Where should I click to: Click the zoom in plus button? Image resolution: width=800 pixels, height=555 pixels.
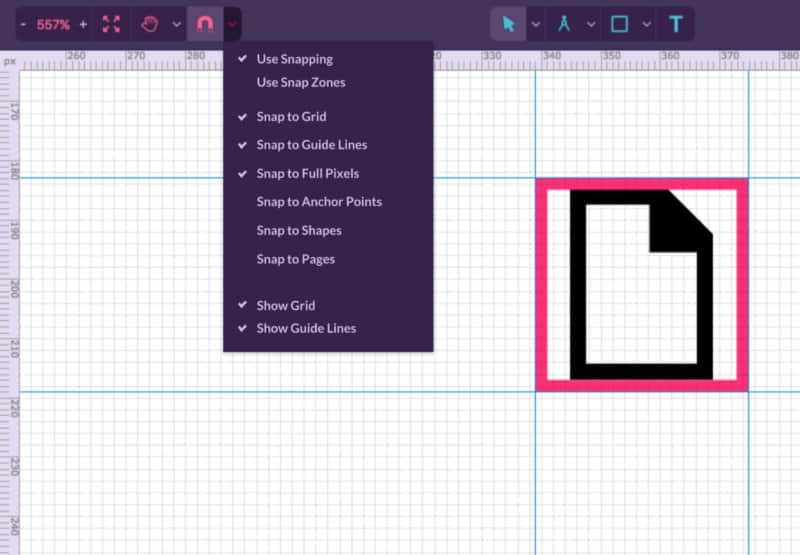coord(83,24)
